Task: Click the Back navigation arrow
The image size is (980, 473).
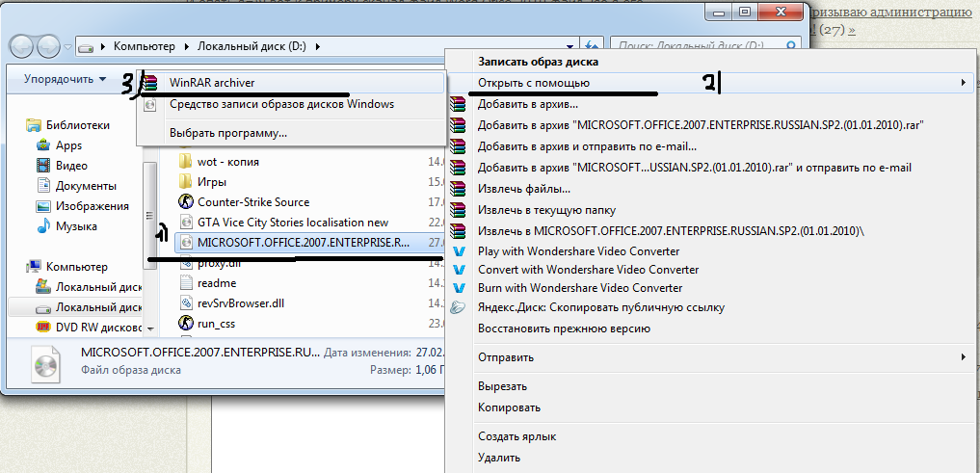Action: click(22, 46)
